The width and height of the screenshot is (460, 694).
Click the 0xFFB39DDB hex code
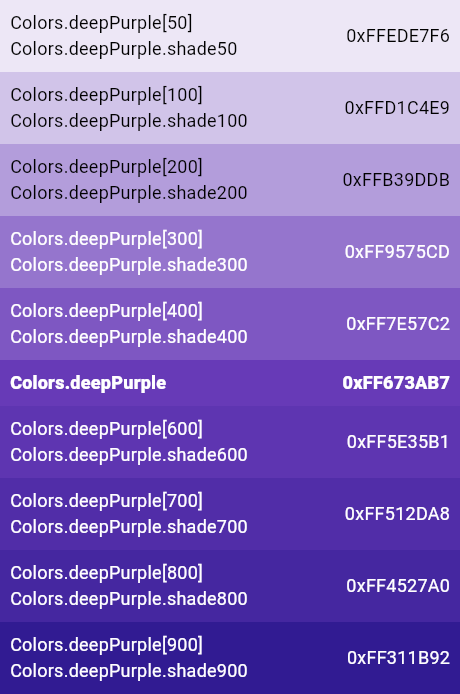[x=396, y=180]
